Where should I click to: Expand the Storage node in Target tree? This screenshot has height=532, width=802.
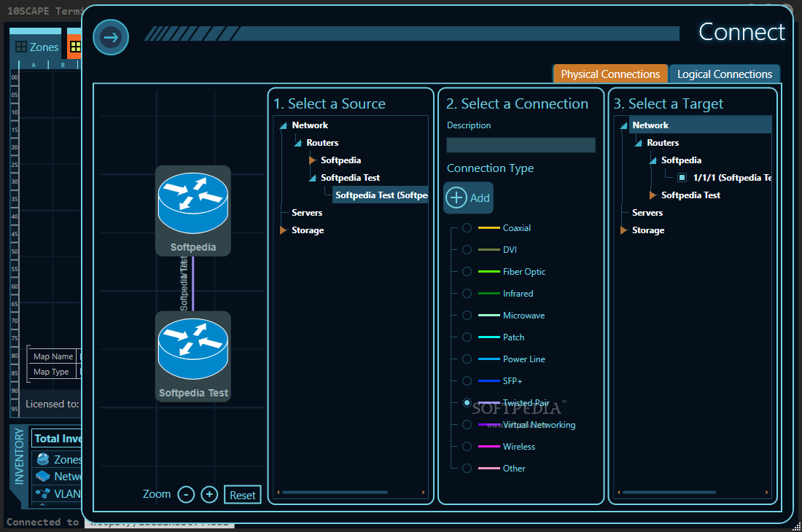[624, 230]
